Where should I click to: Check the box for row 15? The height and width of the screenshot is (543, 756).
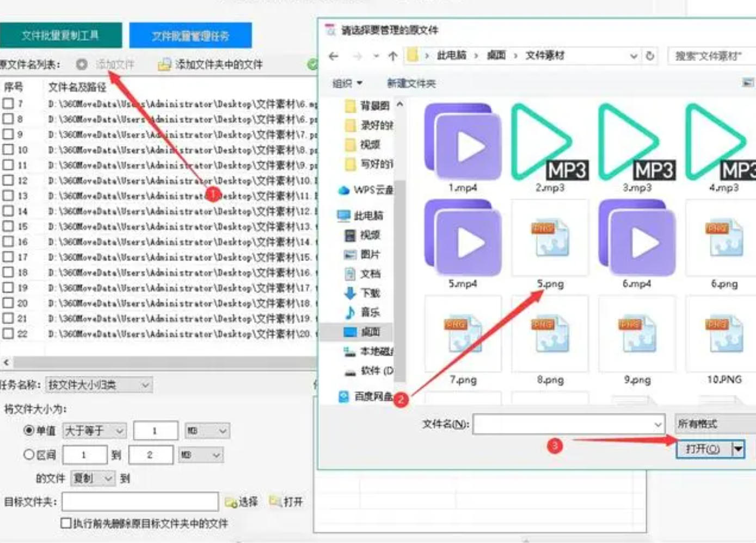pos(8,225)
